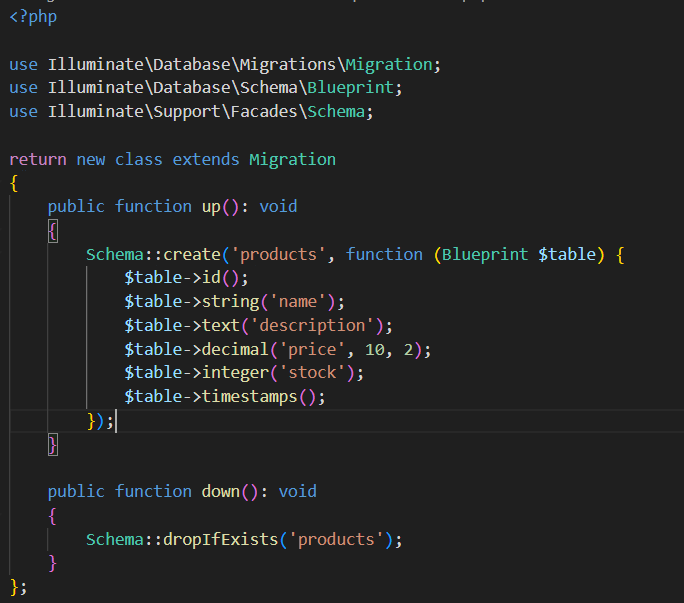This screenshot has height=603, width=684.
Task: Click the highlighted opening brace below up()
Action: pos(53,230)
